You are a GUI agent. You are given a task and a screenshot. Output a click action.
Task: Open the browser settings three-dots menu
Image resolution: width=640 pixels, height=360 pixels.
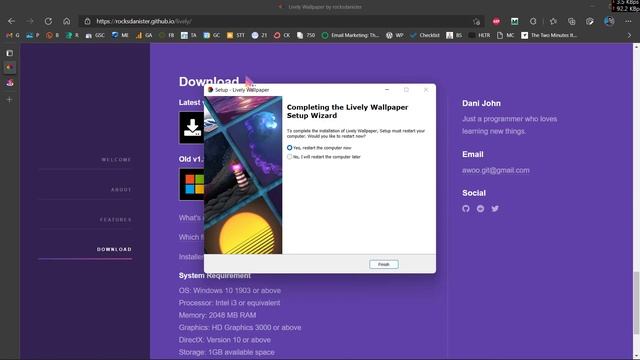pyautogui.click(x=628, y=21)
